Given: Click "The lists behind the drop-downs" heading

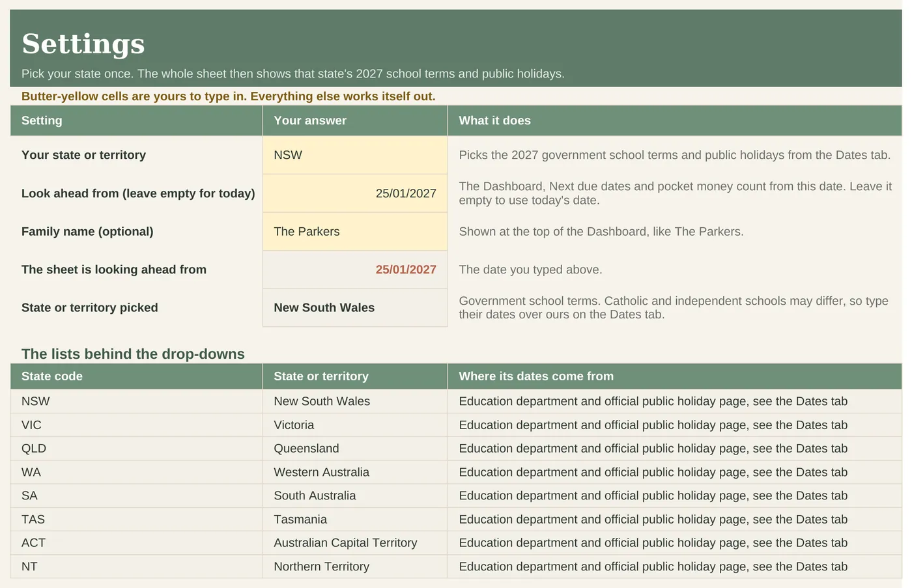Looking at the screenshot, I should coord(133,354).
